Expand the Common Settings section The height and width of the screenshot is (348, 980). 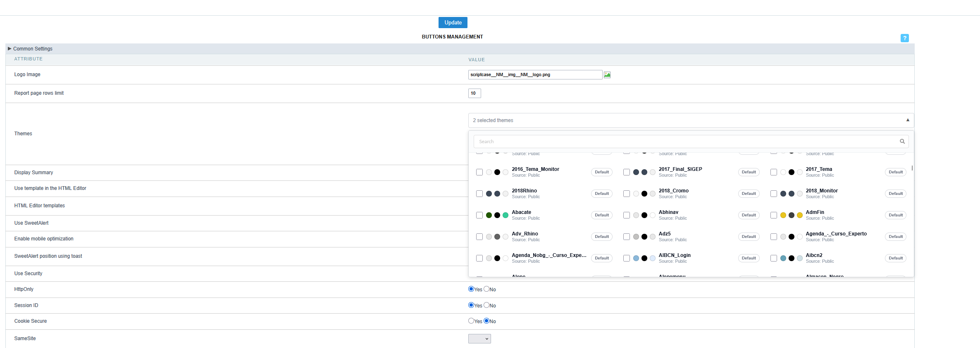(x=10, y=49)
